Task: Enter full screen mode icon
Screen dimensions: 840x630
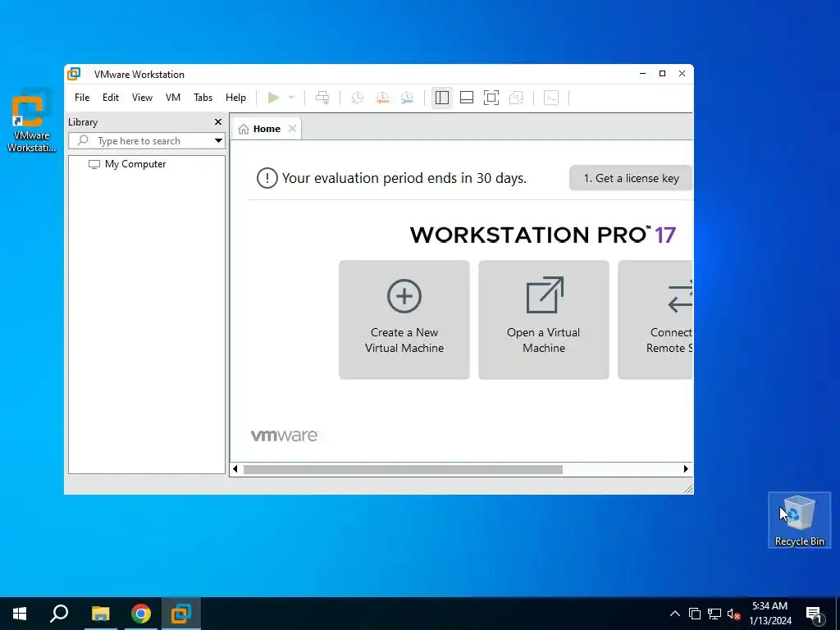Action: (491, 98)
